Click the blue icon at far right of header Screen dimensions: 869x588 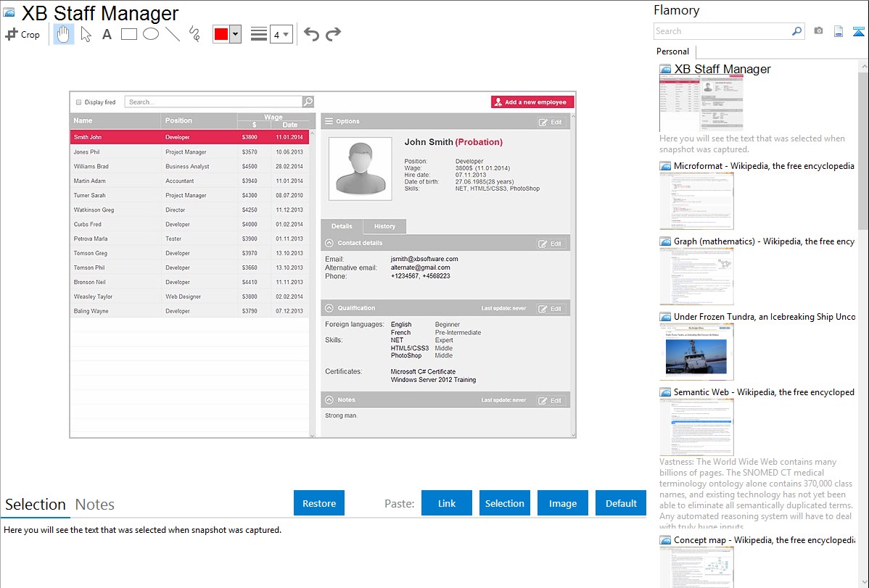[x=858, y=32]
